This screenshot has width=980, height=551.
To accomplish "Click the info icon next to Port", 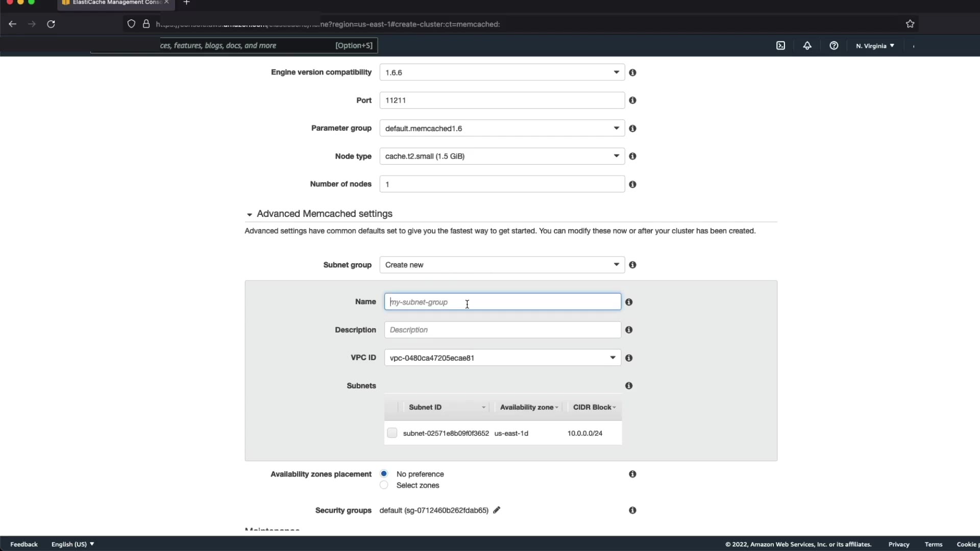I will click(632, 101).
